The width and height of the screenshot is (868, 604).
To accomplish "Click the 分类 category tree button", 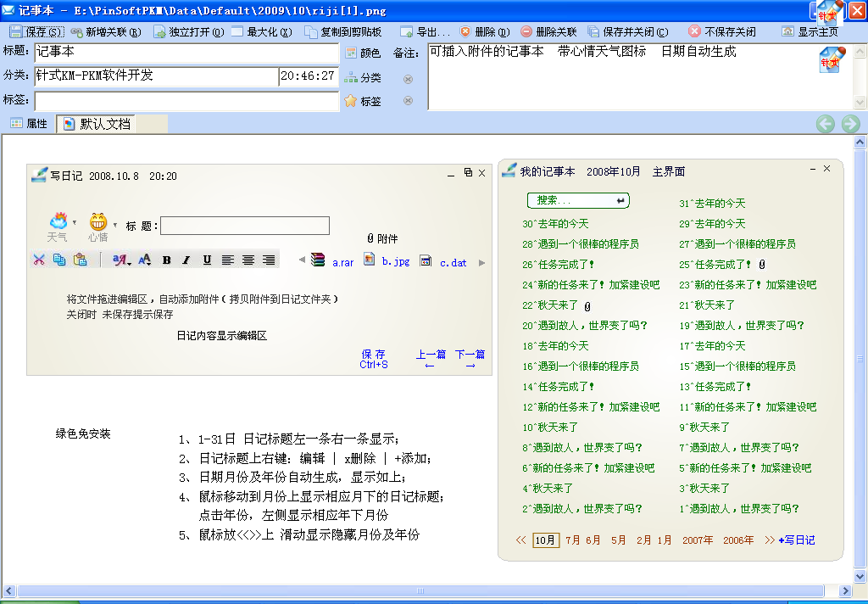I will pyautogui.click(x=363, y=78).
